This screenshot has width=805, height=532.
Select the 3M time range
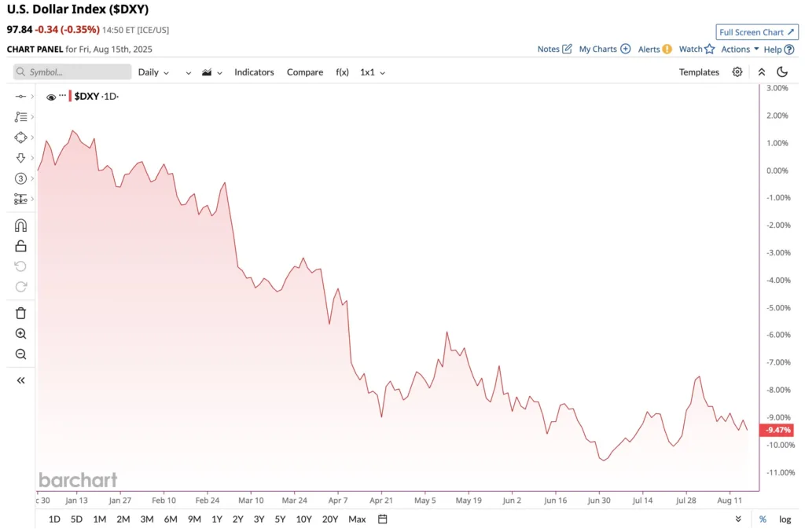(147, 519)
